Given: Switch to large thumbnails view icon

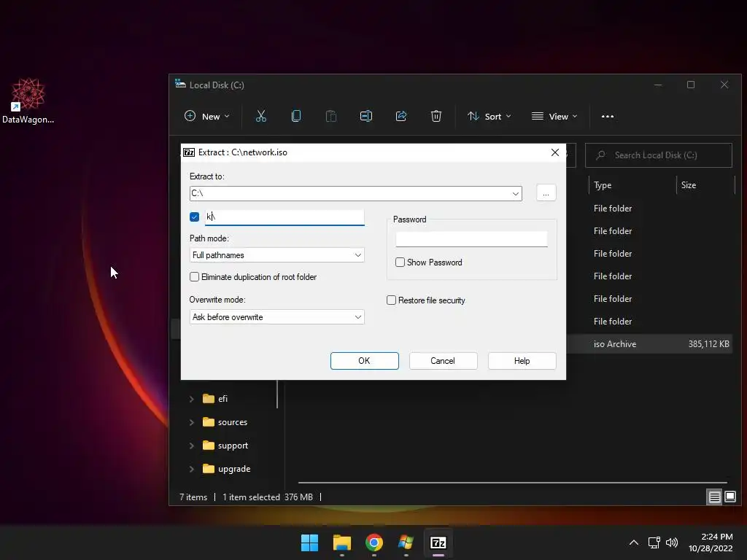Looking at the screenshot, I should click(730, 497).
